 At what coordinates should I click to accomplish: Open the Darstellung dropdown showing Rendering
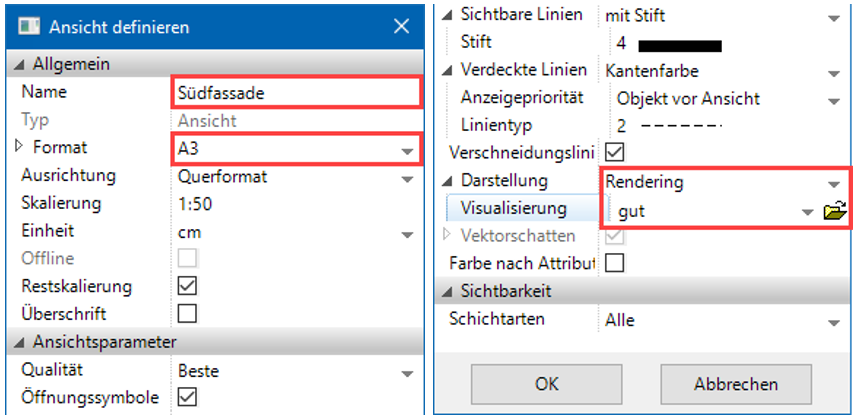click(x=834, y=184)
